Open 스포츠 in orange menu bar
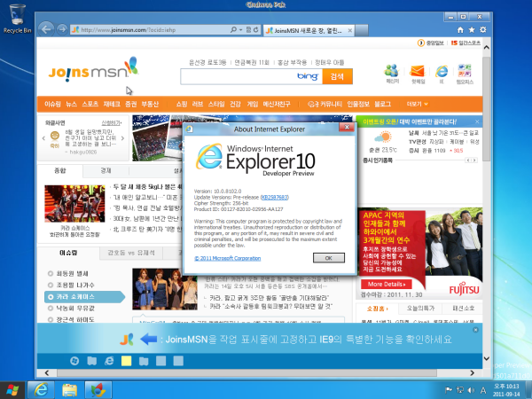This screenshot has height=399, width=532. point(90,104)
